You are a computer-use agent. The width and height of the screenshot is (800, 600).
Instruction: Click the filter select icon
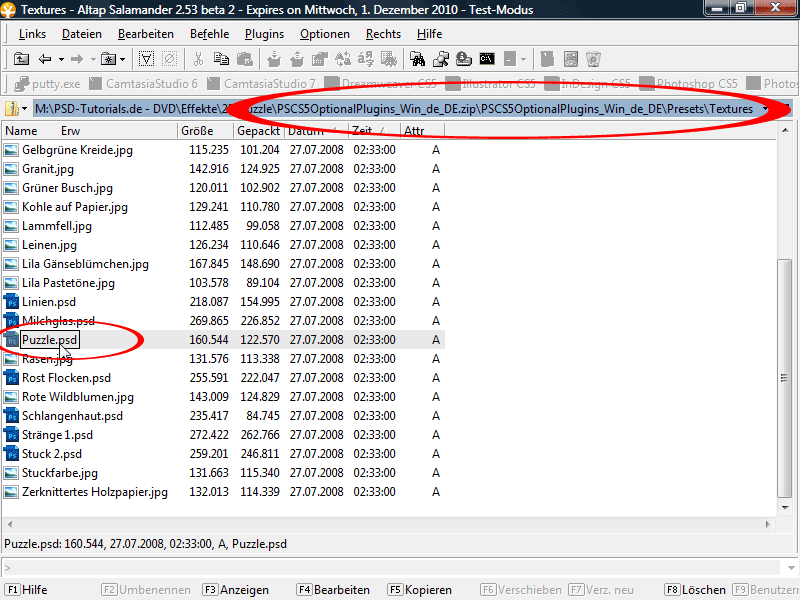pyautogui.click(x=146, y=59)
